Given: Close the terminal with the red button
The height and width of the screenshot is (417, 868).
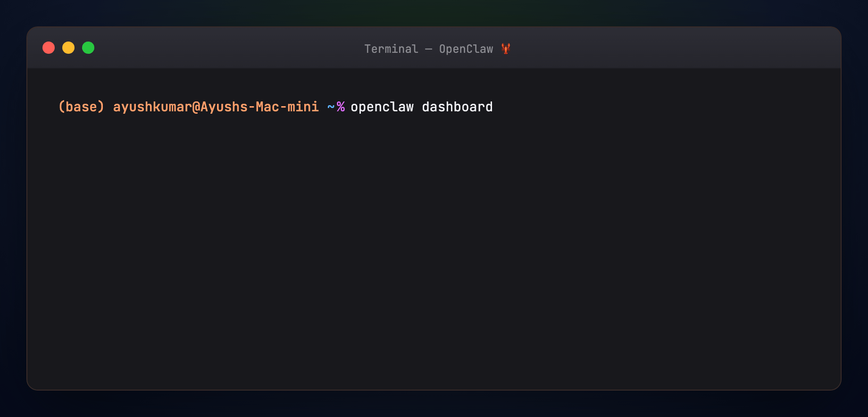Looking at the screenshot, I should pos(49,48).
